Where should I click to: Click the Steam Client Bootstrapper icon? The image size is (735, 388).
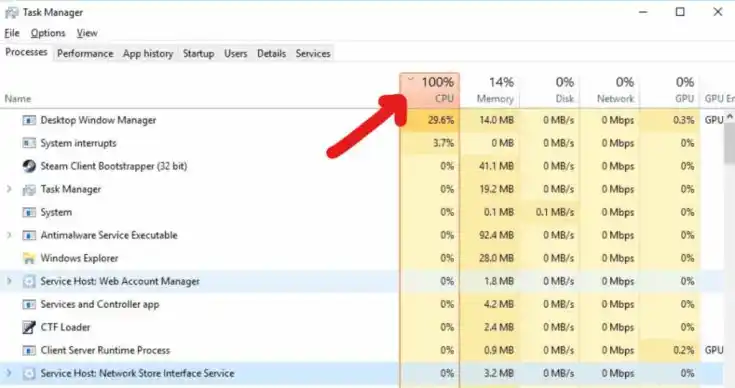click(29, 166)
